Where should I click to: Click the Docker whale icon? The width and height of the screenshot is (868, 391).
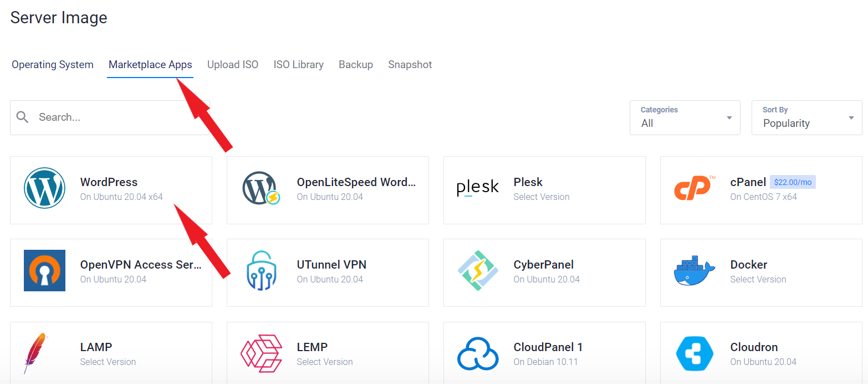(694, 271)
